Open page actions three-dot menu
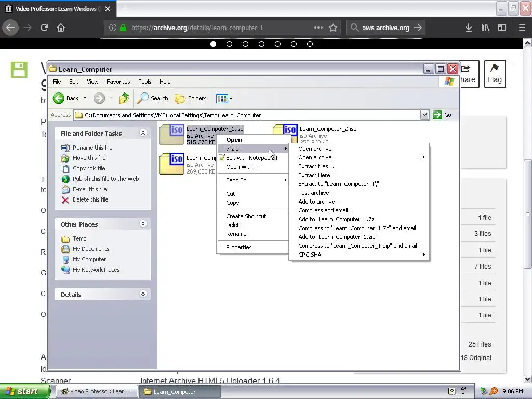Viewport: 532px width, 399px height. point(318,28)
